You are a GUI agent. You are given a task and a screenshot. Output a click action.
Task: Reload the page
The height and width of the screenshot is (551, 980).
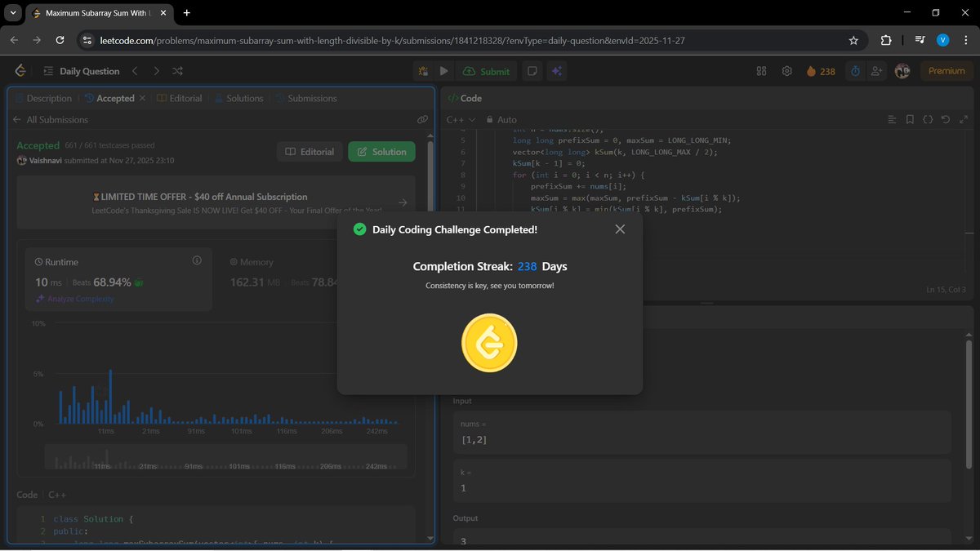(60, 40)
